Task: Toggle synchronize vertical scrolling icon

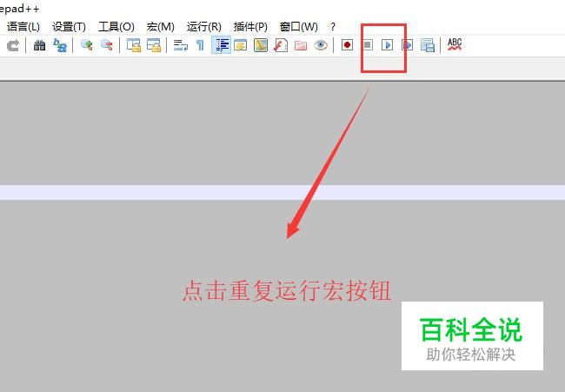Action: tap(134, 45)
